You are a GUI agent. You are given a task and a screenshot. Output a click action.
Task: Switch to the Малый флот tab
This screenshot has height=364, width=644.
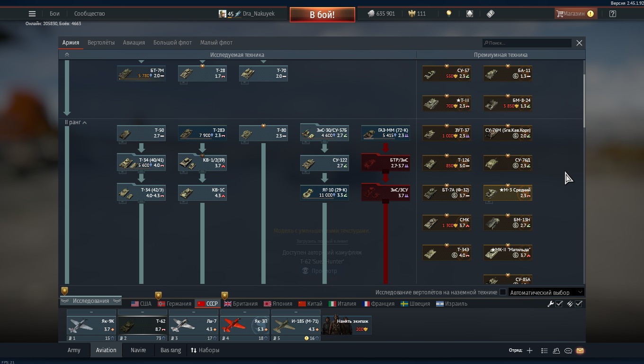216,43
